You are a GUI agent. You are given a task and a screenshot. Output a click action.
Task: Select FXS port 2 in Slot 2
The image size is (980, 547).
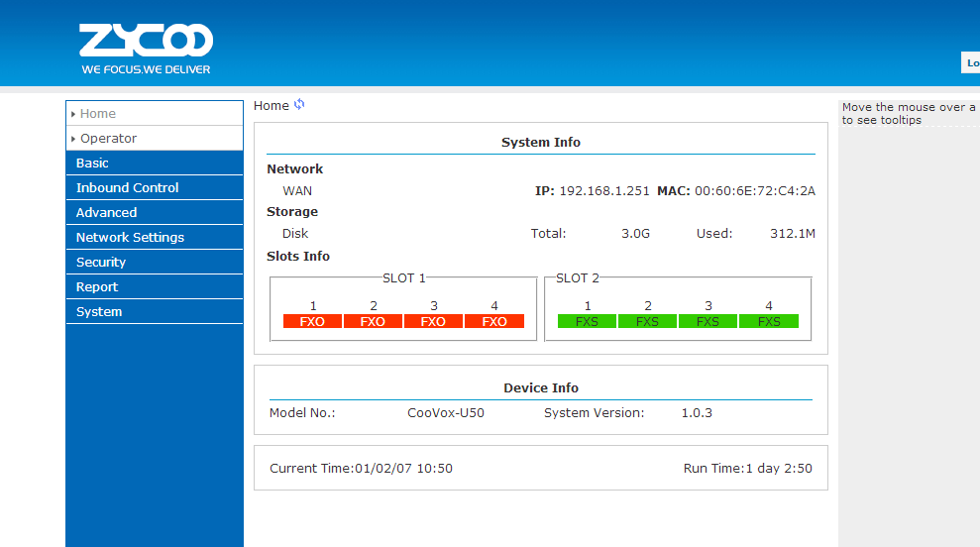(x=647, y=321)
